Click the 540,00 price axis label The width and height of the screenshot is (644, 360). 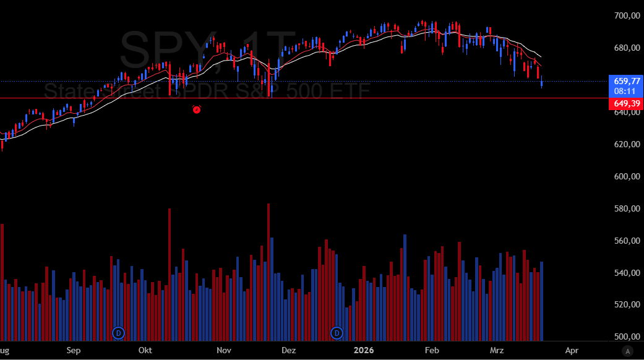tap(627, 273)
